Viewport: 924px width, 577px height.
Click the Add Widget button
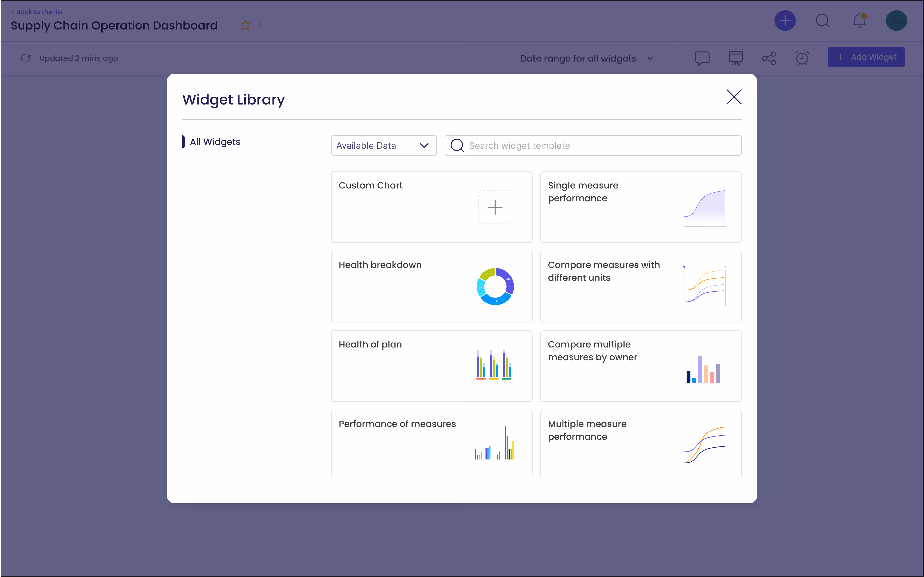[x=866, y=57]
